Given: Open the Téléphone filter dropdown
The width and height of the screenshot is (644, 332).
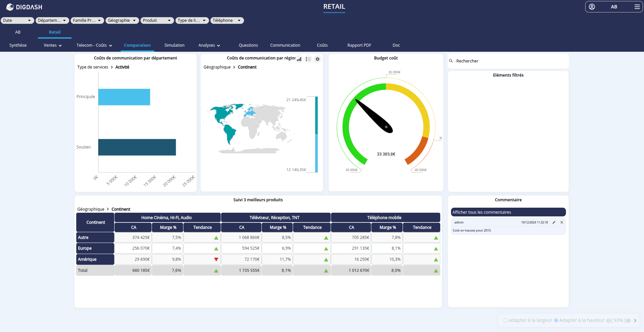Looking at the screenshot, I should coord(227,20).
